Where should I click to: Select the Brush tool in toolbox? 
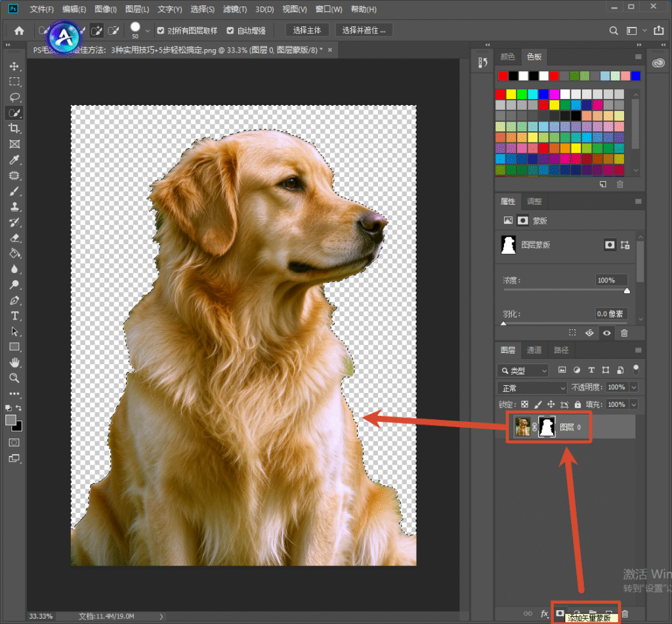click(x=14, y=191)
